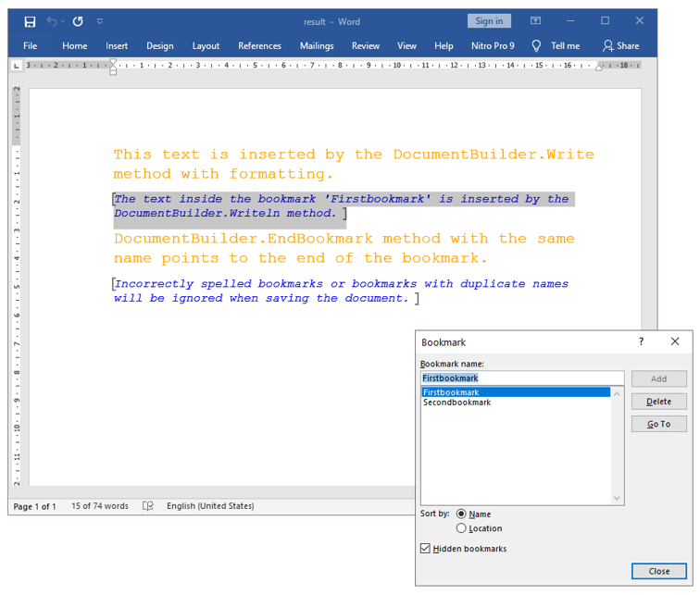
Task: Select the Location sort radio button
Action: [x=461, y=528]
